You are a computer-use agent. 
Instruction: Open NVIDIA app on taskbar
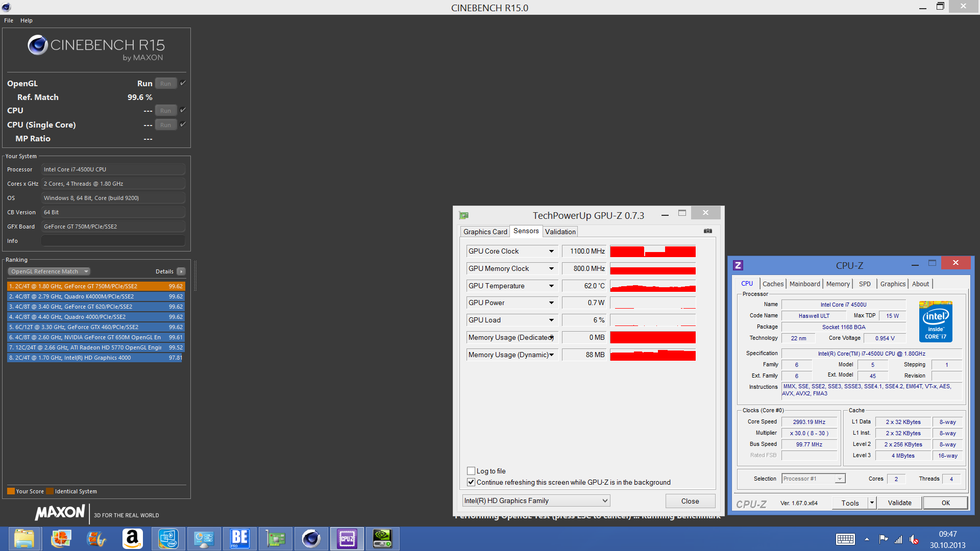pyautogui.click(x=382, y=539)
